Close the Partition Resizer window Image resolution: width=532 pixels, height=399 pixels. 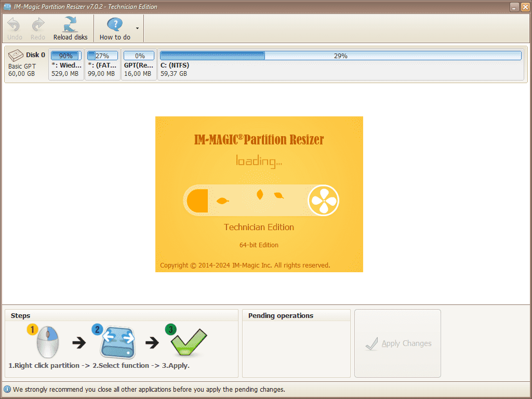point(525,7)
